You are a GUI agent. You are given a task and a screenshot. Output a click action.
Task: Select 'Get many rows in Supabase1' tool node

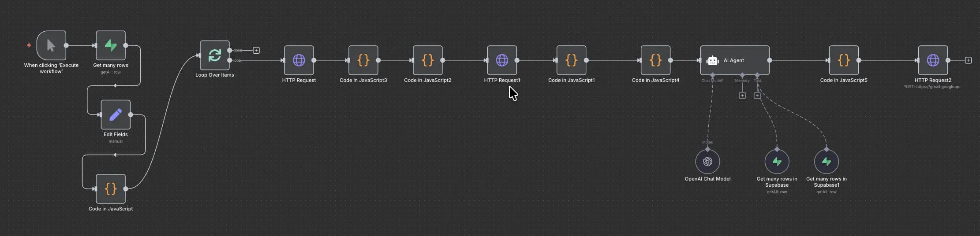(827, 162)
